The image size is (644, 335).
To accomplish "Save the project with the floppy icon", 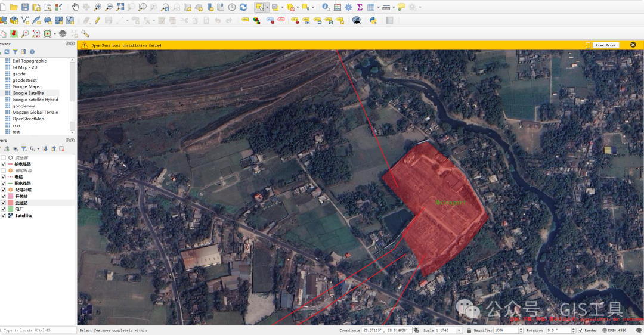I will [25, 7].
